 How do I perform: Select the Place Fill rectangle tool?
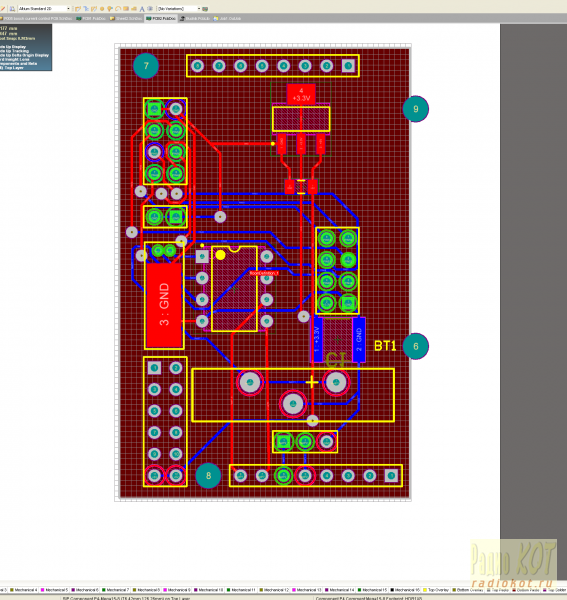click(x=126, y=8)
